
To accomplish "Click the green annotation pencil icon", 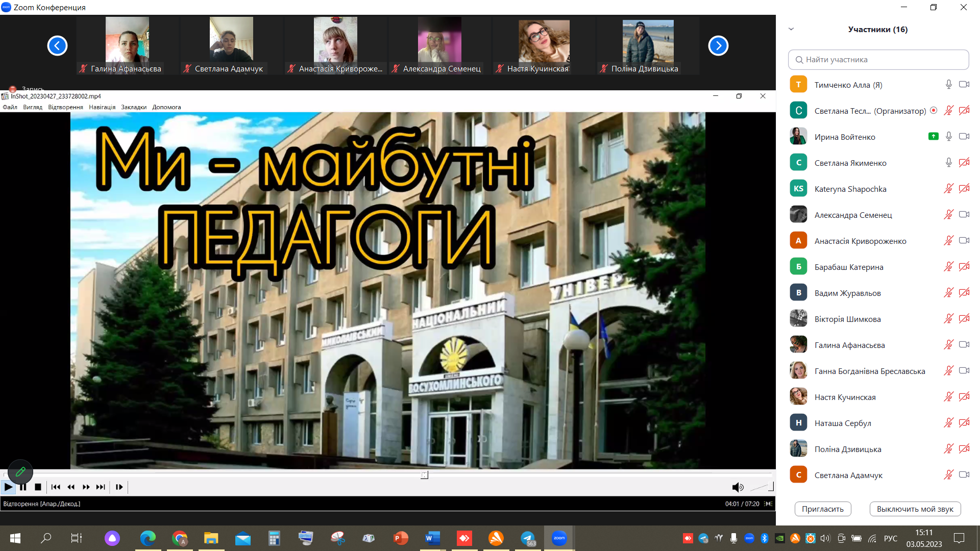I will click(20, 471).
